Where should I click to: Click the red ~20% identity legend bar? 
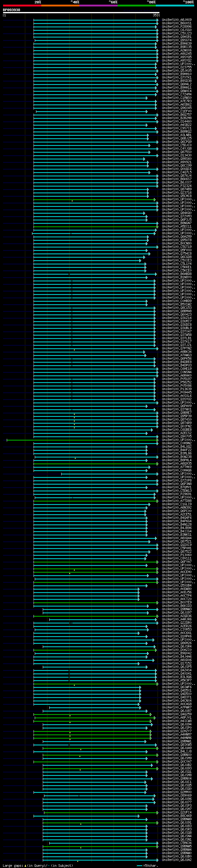pyautogui.click(x=22, y=6)
